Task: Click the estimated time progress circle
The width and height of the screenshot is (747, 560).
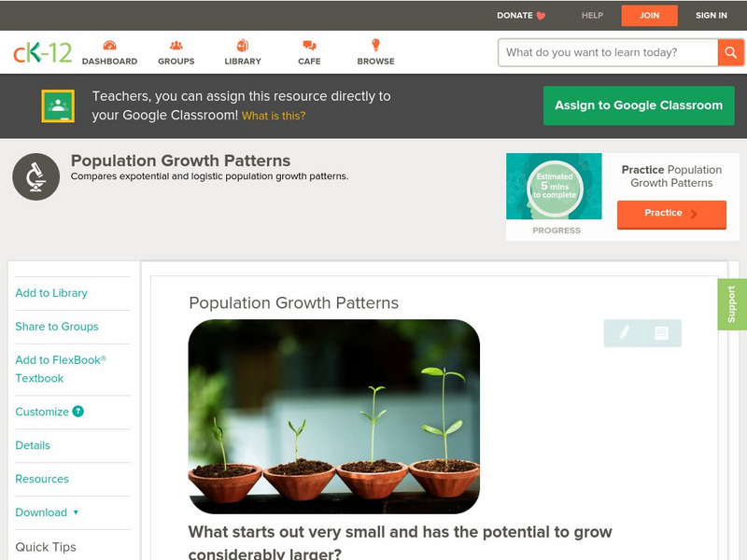Action: point(555,188)
